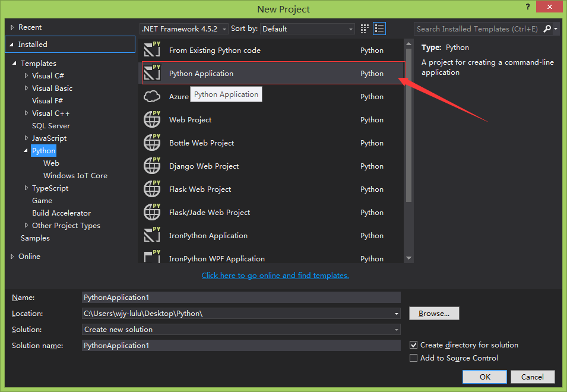Image resolution: width=567 pixels, height=392 pixels.
Task: Click the search magnifier icon
Action: pyautogui.click(x=547, y=29)
